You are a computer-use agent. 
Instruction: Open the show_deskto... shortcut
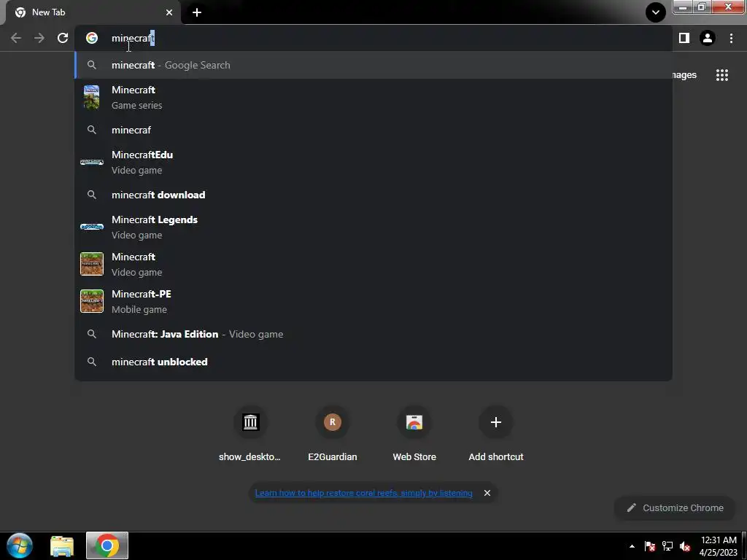(x=250, y=435)
